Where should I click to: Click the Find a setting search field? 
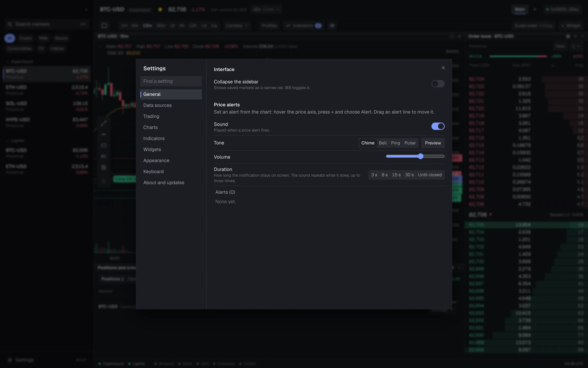click(171, 81)
